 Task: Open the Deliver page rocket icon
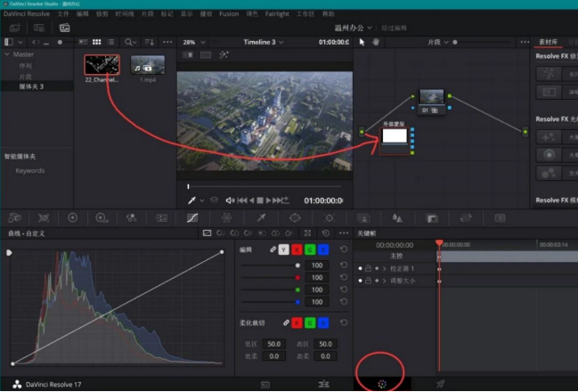click(x=440, y=383)
